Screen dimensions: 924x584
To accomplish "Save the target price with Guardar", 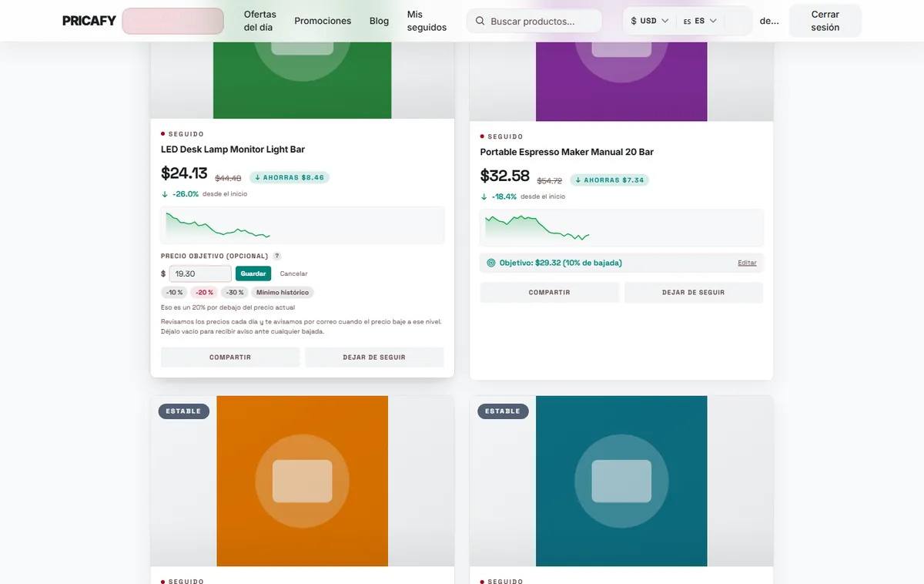I will click(x=253, y=274).
